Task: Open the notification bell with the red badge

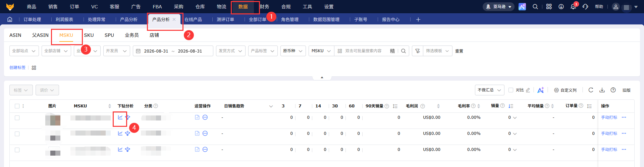Action: tap(573, 7)
